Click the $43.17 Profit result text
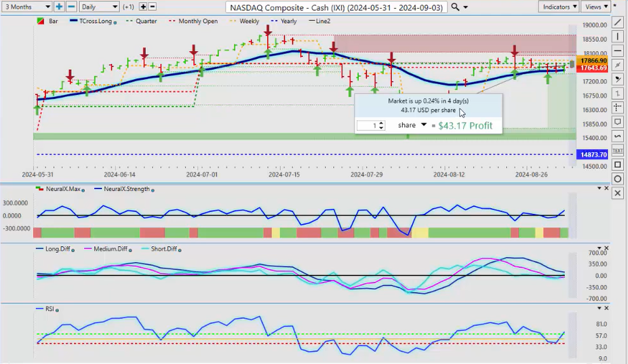The width and height of the screenshot is (628, 364). coord(465,125)
